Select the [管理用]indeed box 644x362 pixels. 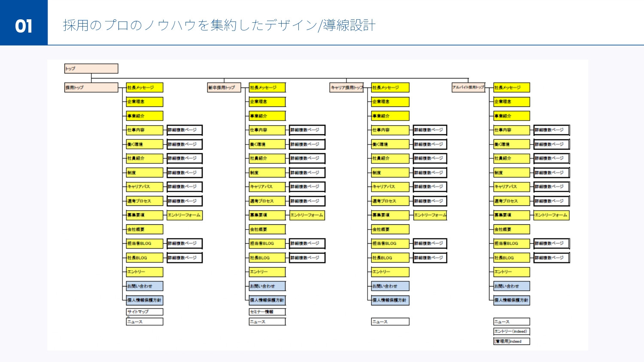(x=511, y=341)
